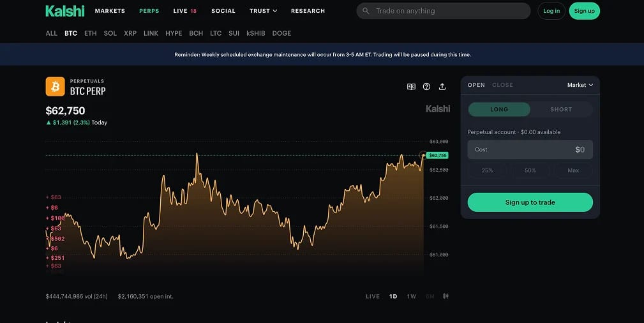Screen dimensions: 644x323
Task: Select the SOL filter
Action: [x=110, y=33]
